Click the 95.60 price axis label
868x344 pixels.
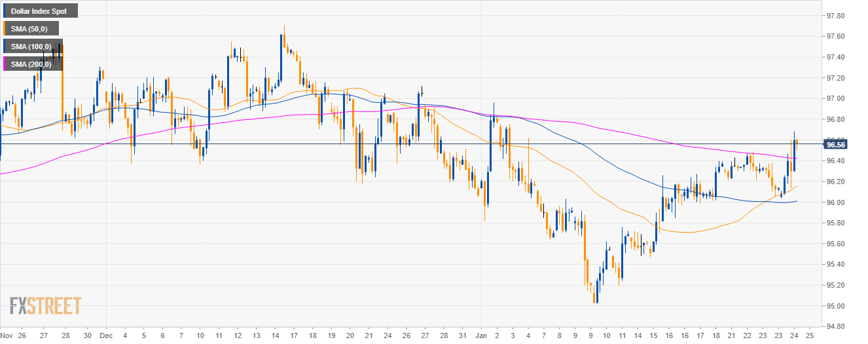pyautogui.click(x=834, y=244)
